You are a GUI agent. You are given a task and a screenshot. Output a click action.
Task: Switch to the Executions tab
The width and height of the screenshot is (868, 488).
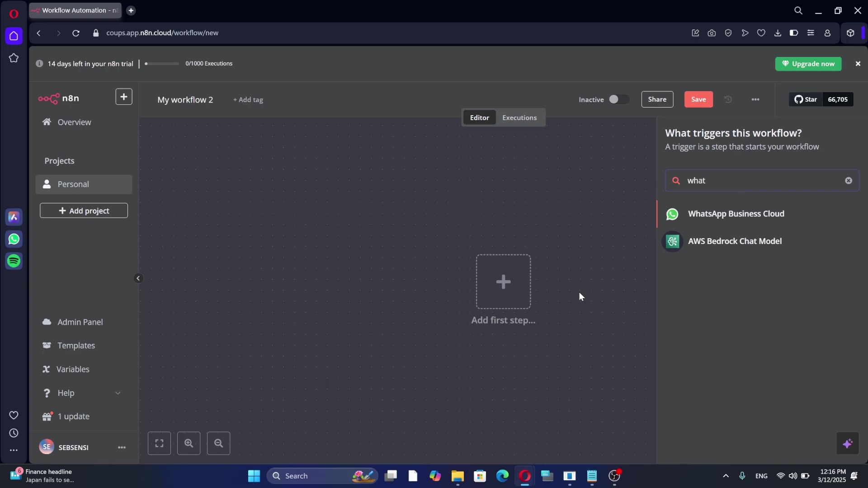click(519, 117)
